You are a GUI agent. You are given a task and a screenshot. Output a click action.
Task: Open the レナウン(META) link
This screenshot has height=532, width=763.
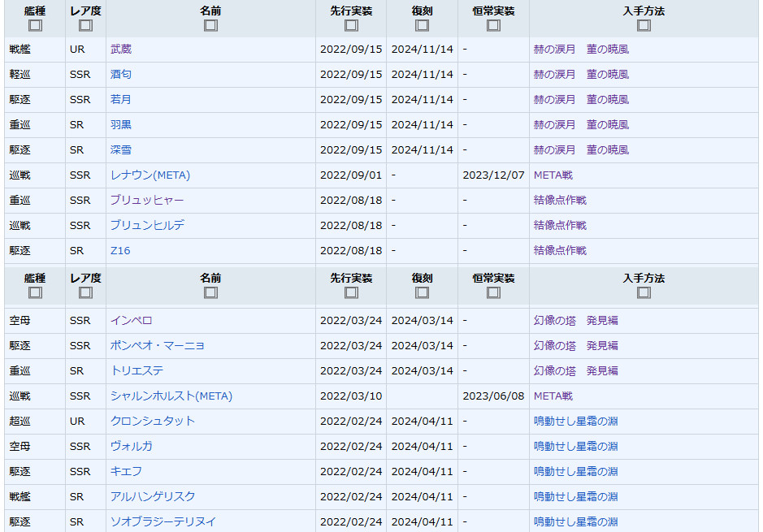(x=150, y=175)
